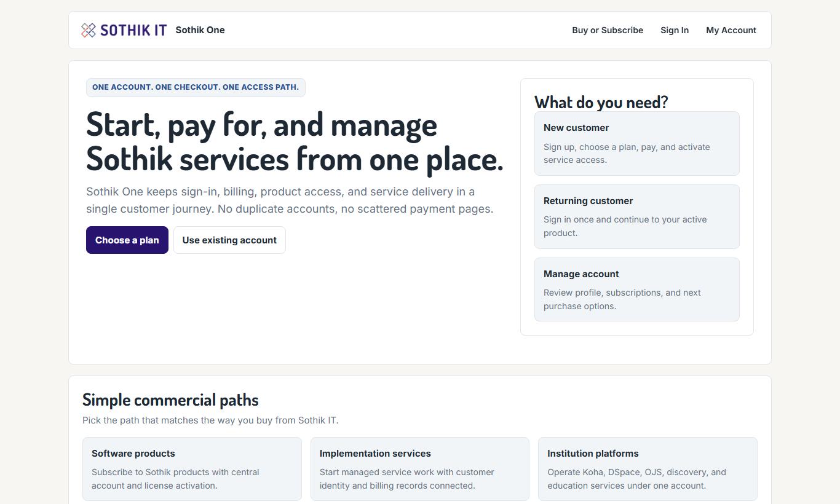Open the Sothik One home link
The width and height of the screenshot is (840, 504).
tap(200, 30)
